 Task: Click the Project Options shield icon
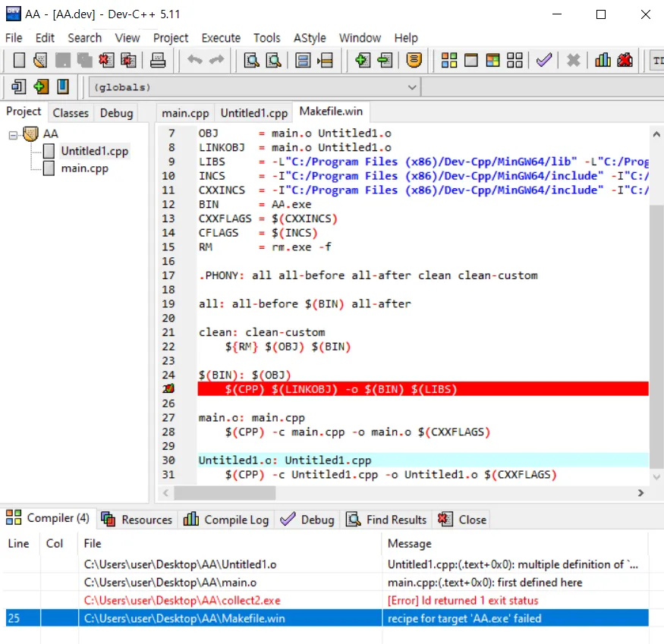coord(414,60)
